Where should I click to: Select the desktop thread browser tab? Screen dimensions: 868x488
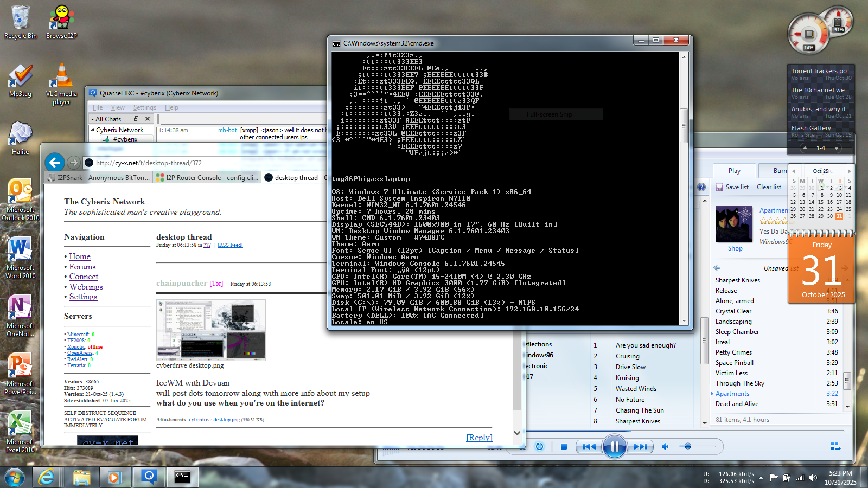tap(296, 177)
